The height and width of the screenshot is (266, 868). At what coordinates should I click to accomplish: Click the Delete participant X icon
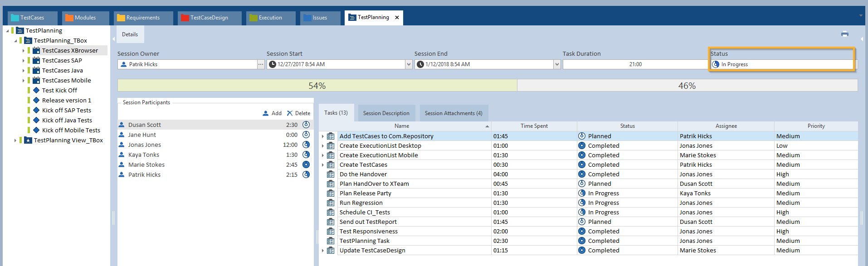pyautogui.click(x=290, y=113)
